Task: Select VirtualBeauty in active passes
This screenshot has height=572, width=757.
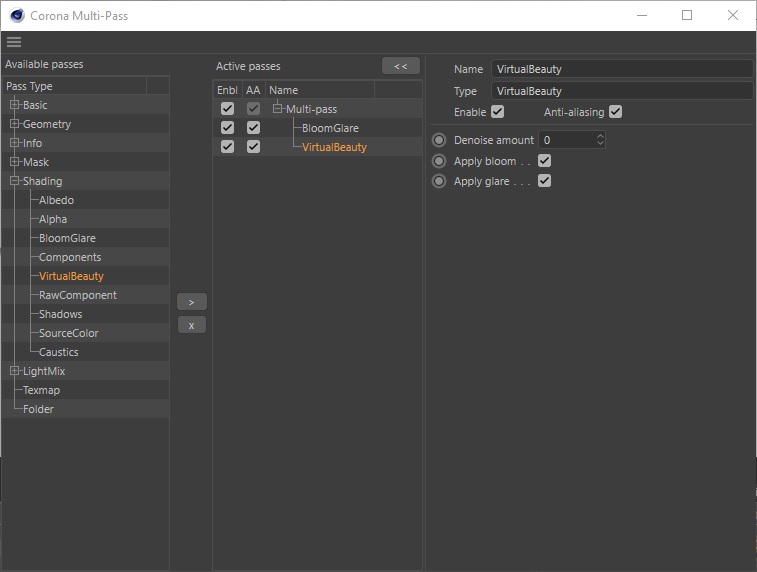Action: point(334,147)
